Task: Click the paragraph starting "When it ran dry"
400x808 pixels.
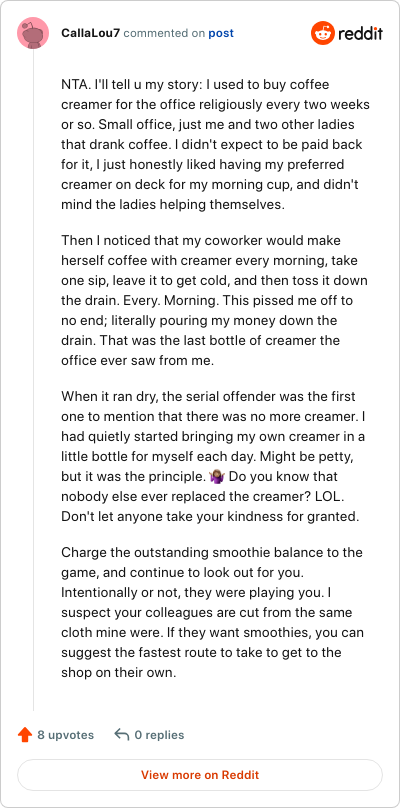Action: click(215, 457)
